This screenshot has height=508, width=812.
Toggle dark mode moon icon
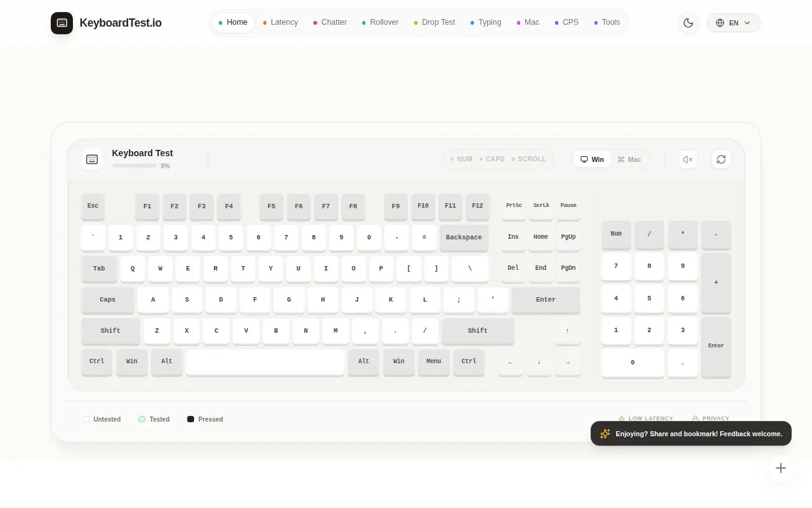click(688, 23)
